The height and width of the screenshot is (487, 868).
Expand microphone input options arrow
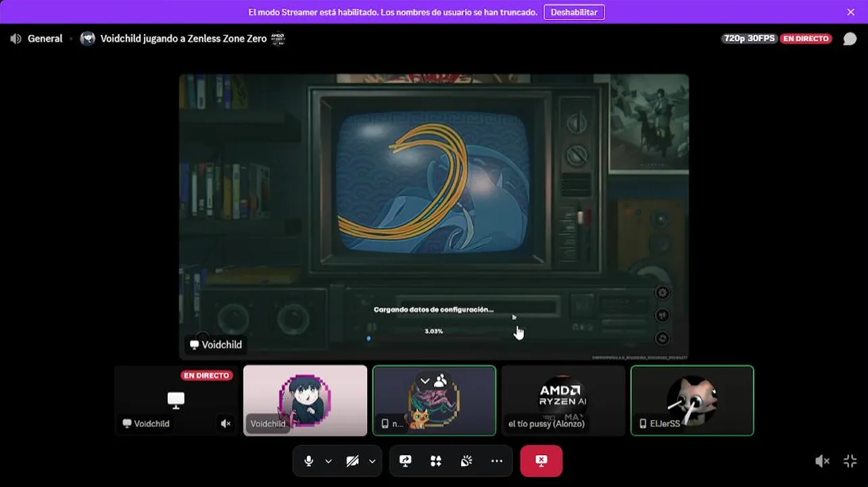(x=329, y=461)
